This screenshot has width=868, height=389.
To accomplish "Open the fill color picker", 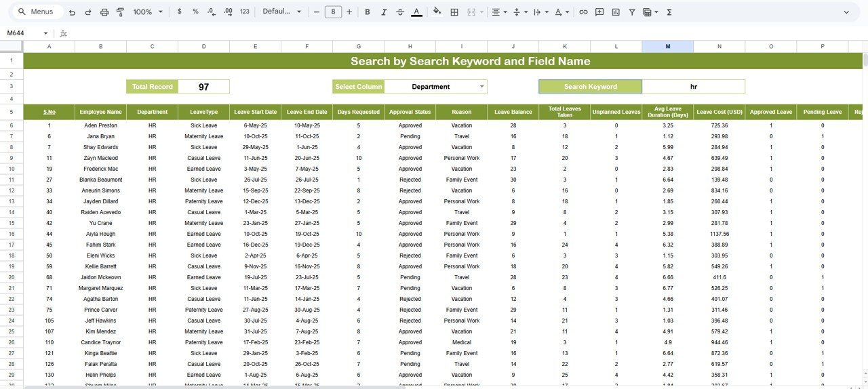I will [437, 12].
